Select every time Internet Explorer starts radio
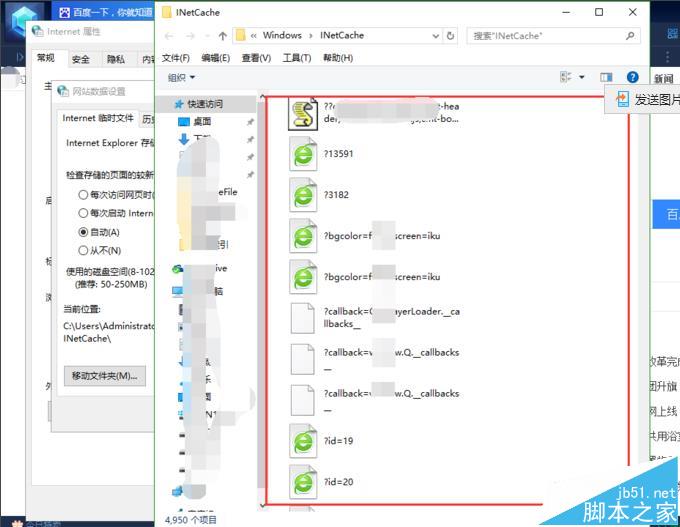680x527 pixels. (x=83, y=213)
